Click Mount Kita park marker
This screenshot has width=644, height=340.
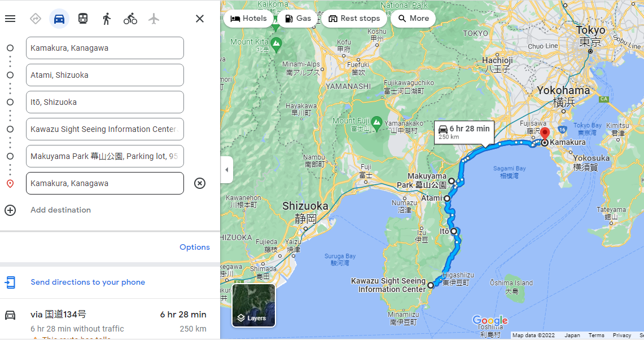pyautogui.click(x=277, y=43)
